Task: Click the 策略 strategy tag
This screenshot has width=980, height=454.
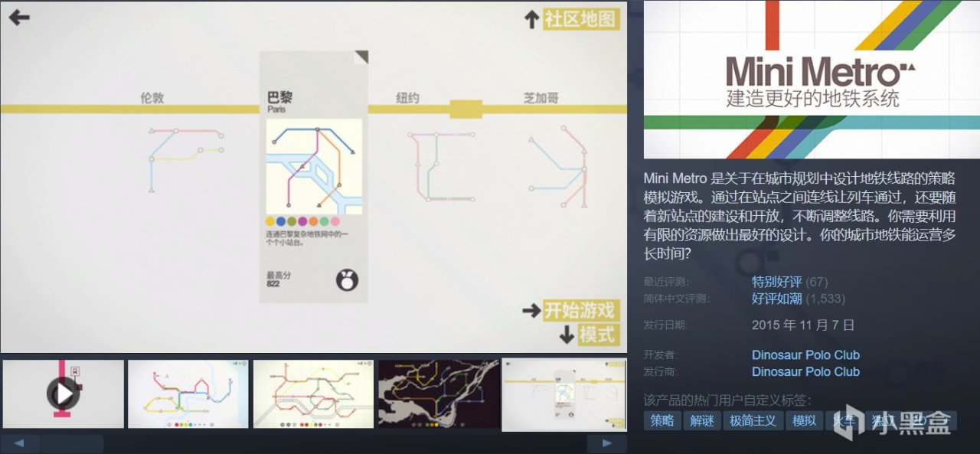Action: pos(662,420)
